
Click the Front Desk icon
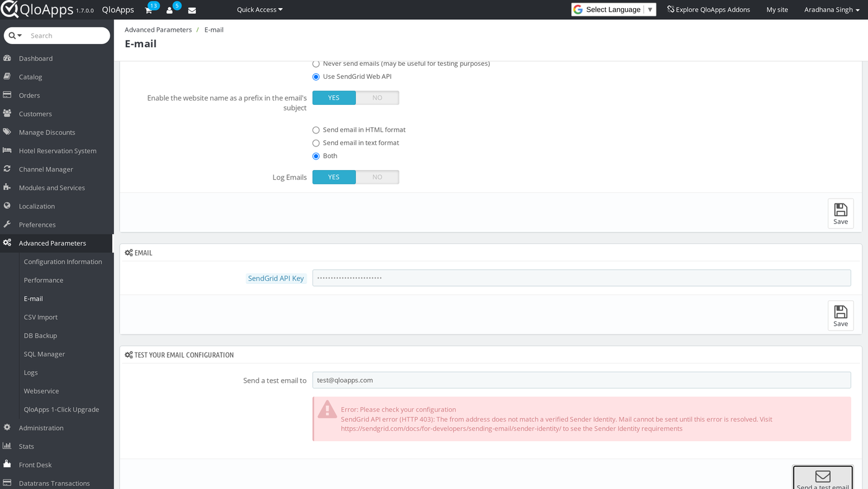[x=7, y=464]
